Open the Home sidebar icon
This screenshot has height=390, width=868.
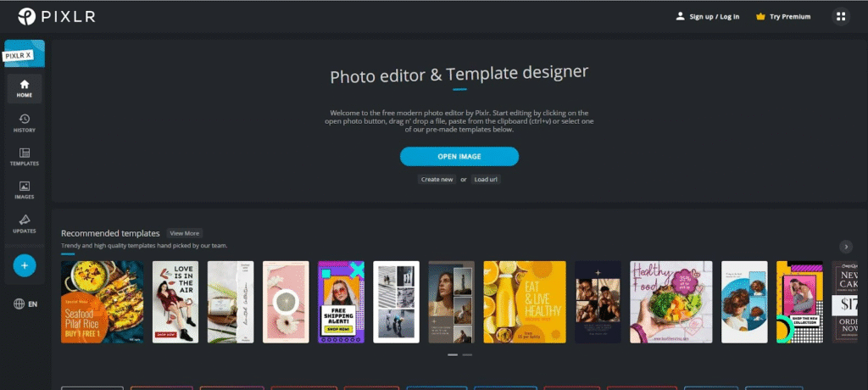(x=25, y=88)
